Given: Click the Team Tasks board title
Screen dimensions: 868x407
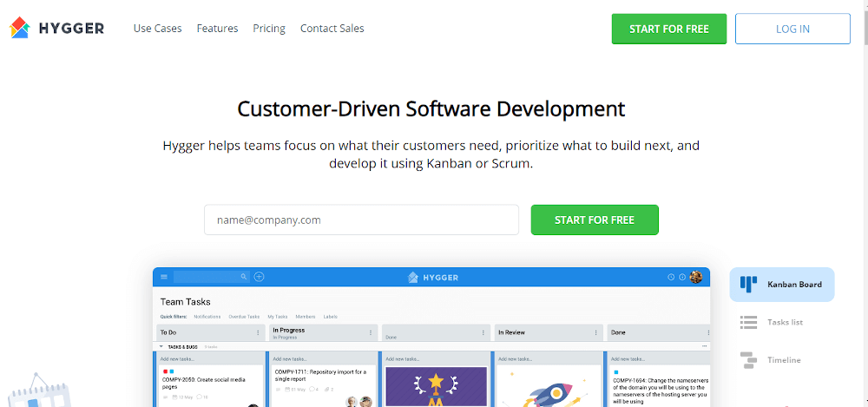Looking at the screenshot, I should coord(186,302).
